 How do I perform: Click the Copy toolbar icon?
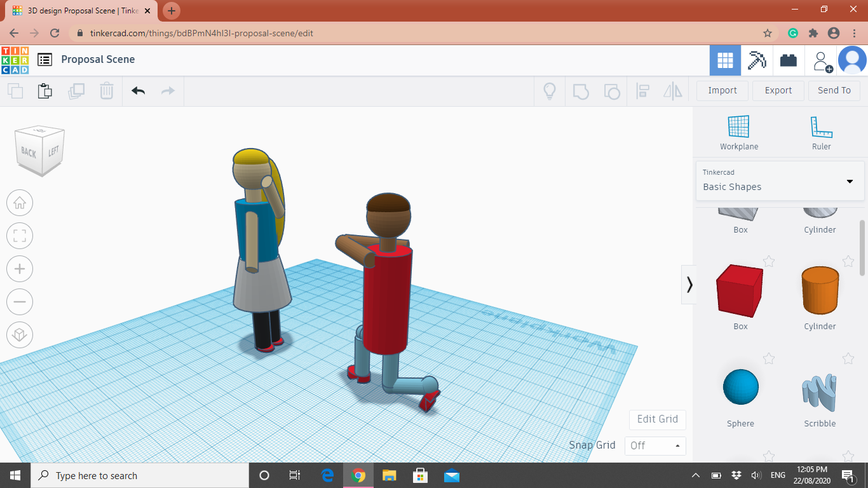(x=15, y=91)
